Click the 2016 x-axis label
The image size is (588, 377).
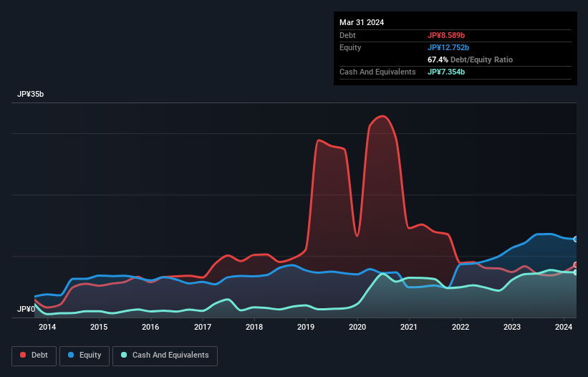click(150, 327)
